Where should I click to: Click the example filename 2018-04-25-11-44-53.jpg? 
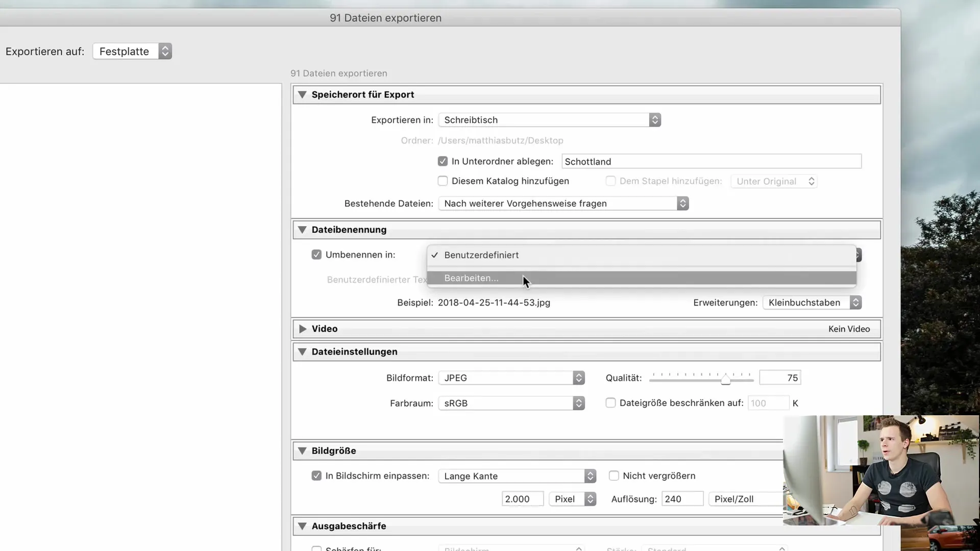(x=494, y=303)
